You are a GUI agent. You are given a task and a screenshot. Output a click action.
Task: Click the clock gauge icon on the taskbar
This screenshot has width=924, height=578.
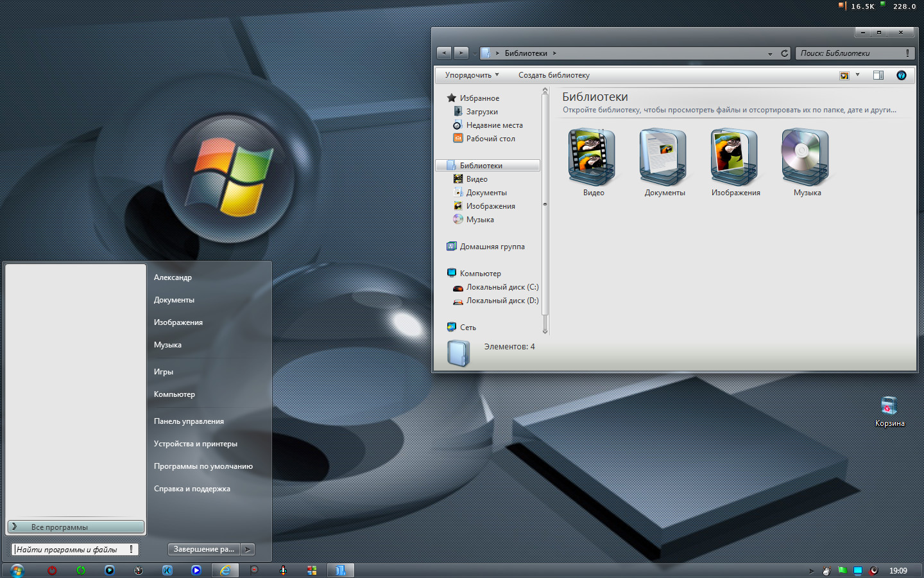[139, 570]
